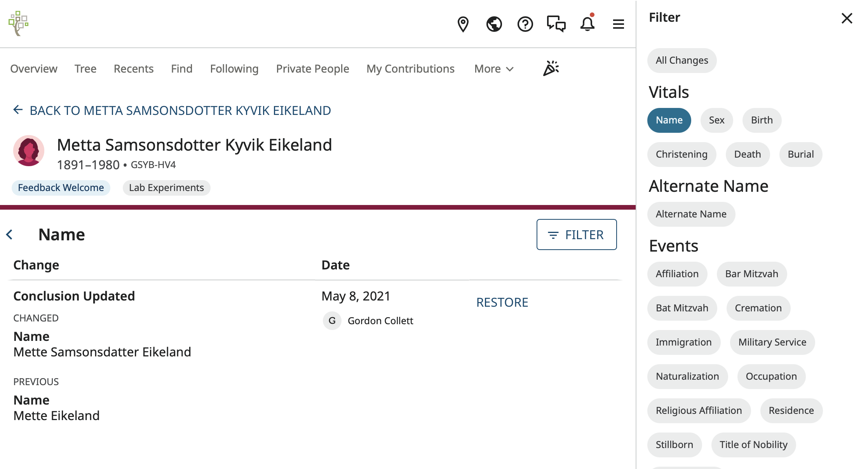Switch to the My Contributions tab
Image resolution: width=868 pixels, height=469 pixels.
(x=410, y=68)
